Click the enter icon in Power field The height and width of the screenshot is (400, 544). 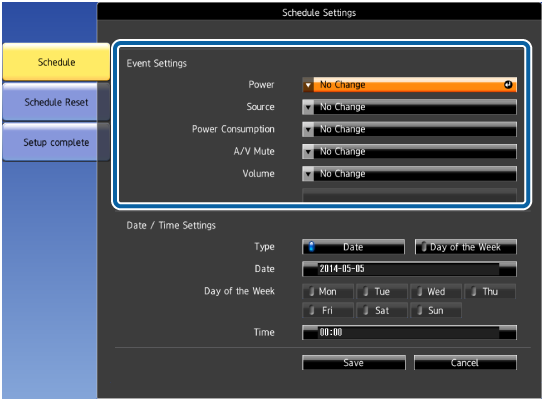point(508,85)
